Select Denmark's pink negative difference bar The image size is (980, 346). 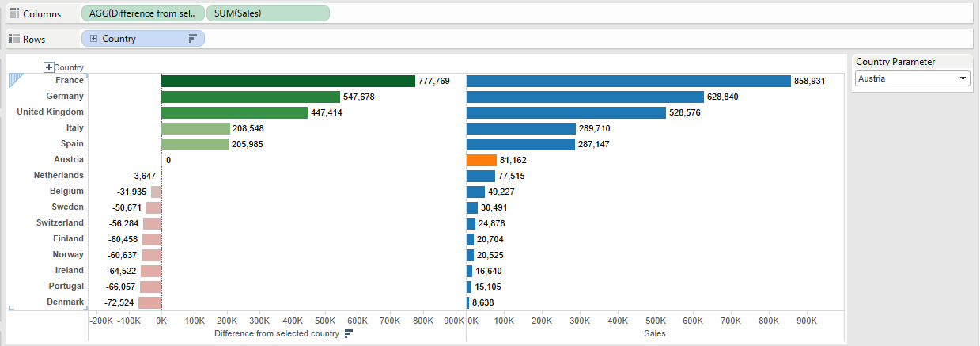point(149,302)
